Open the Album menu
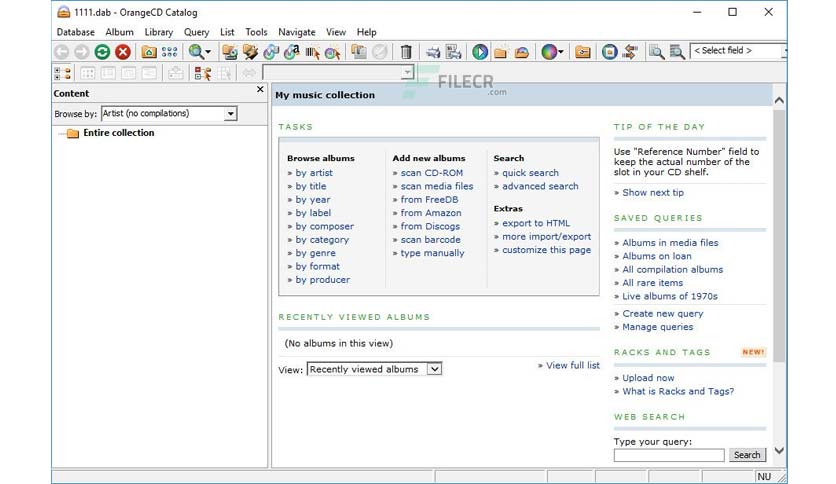This screenshot has width=836, height=484. point(119,32)
